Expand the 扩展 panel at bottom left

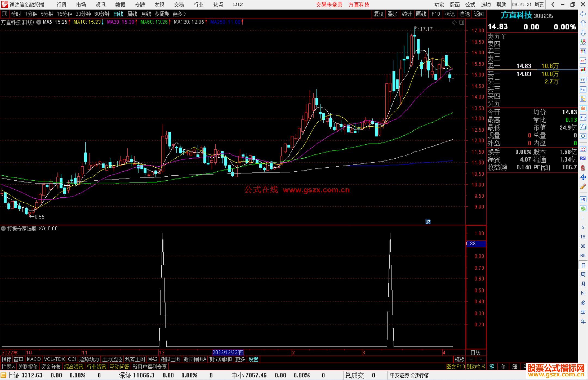(x=8, y=367)
